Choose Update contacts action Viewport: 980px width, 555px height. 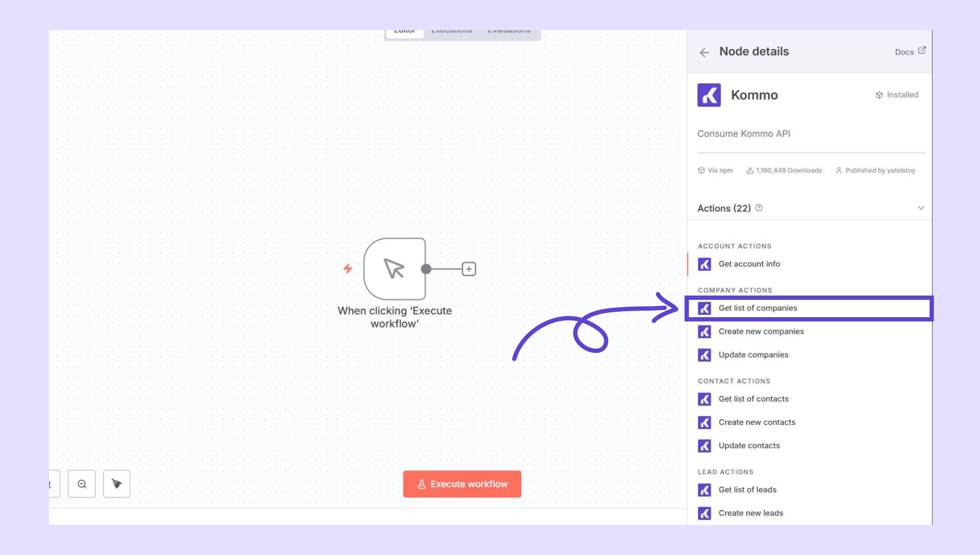pyautogui.click(x=749, y=445)
